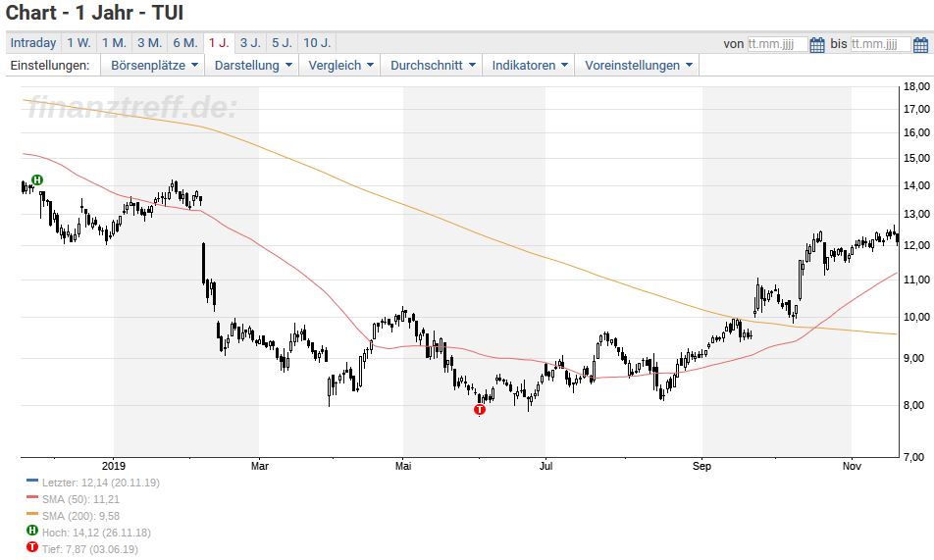Click the 'Letzter: 12,14 (20.11.19)' legend text
Viewport: 934px width, 560px height.
point(101,483)
